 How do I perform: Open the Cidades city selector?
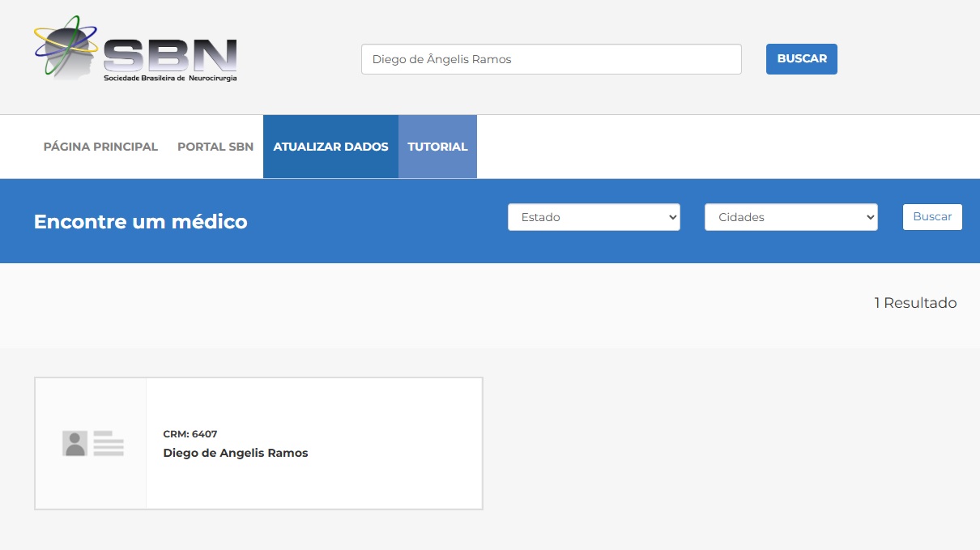tap(790, 217)
